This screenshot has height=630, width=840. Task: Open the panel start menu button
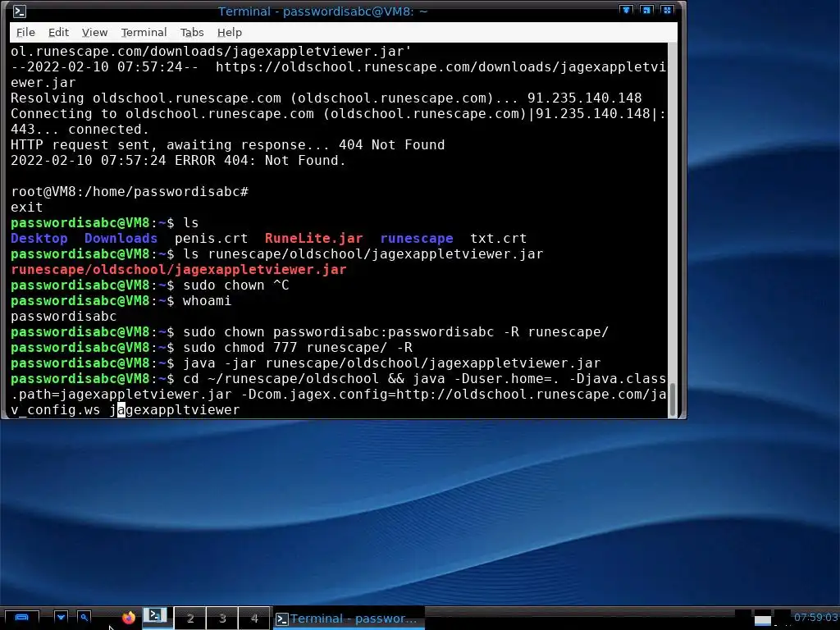coord(21,618)
